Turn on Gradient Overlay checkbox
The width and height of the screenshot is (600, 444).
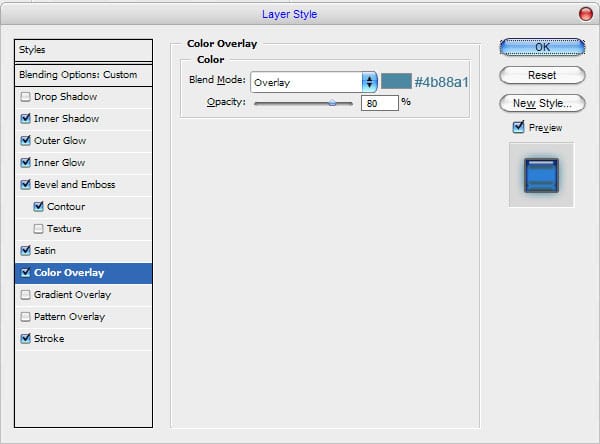(x=25, y=295)
